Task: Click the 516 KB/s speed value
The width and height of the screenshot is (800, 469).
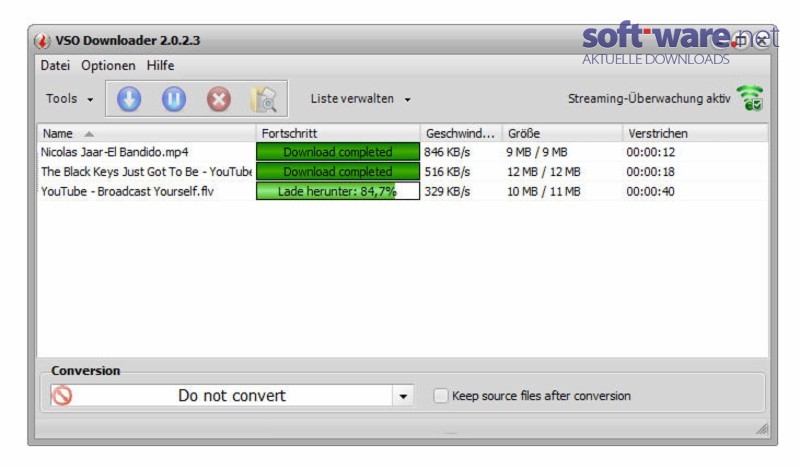Action: click(x=447, y=171)
